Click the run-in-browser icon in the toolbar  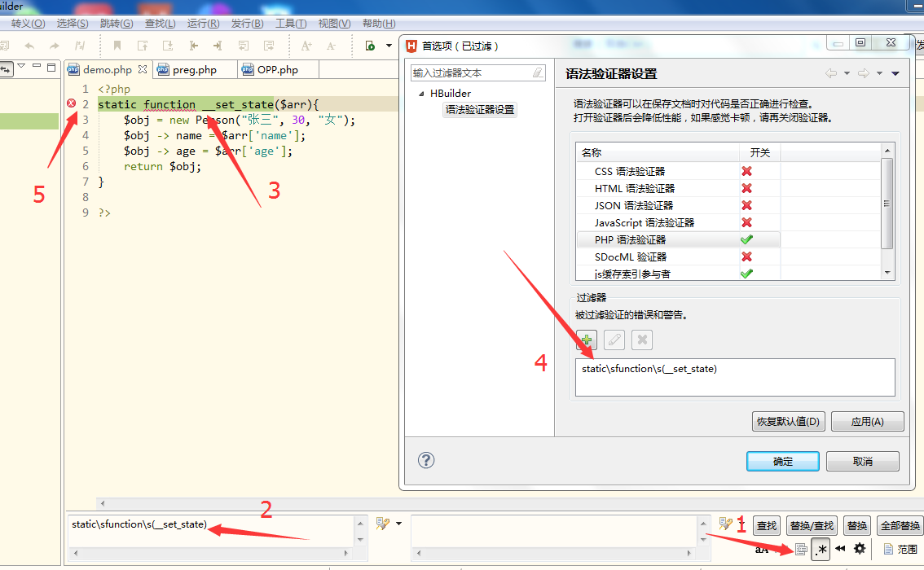[370, 46]
